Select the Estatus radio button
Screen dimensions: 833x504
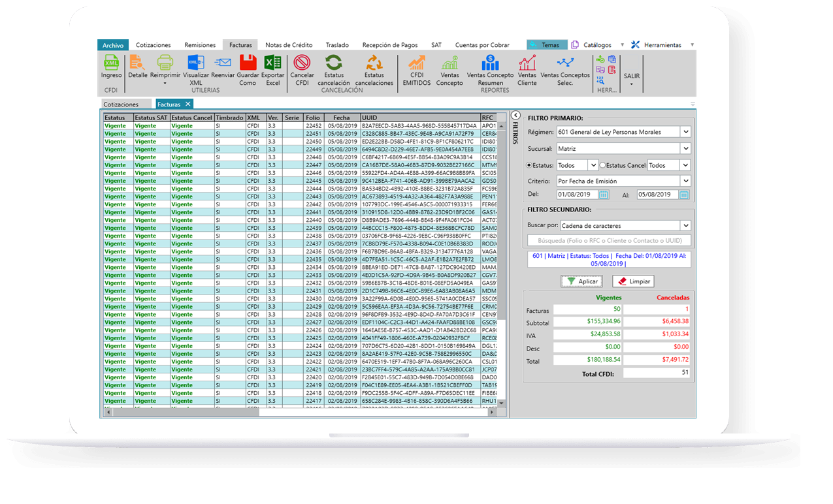[529, 165]
